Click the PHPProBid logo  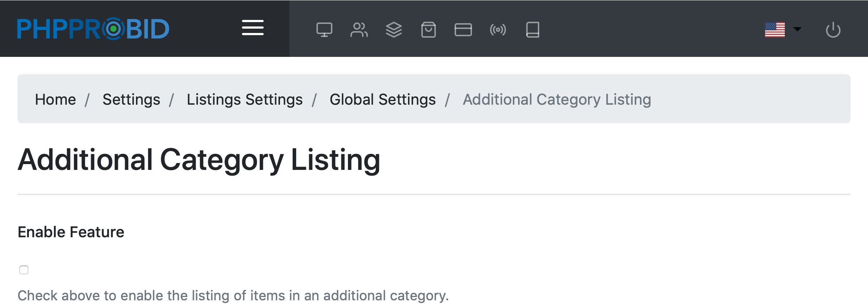93,29
